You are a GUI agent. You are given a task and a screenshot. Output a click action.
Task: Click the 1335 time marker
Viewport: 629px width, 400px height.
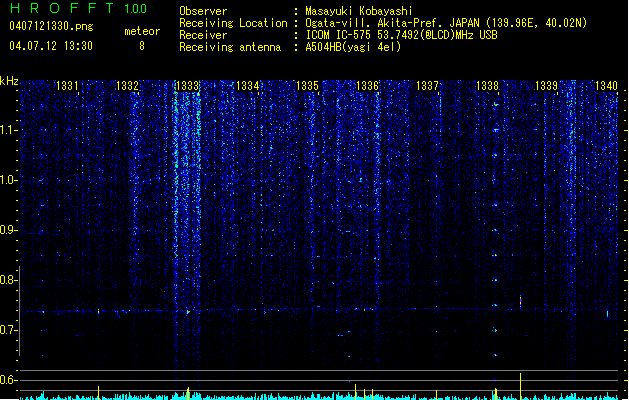point(307,85)
